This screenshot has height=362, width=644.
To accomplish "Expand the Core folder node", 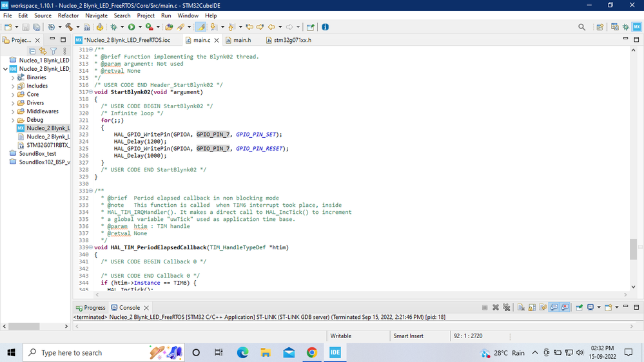I will (13, 95).
